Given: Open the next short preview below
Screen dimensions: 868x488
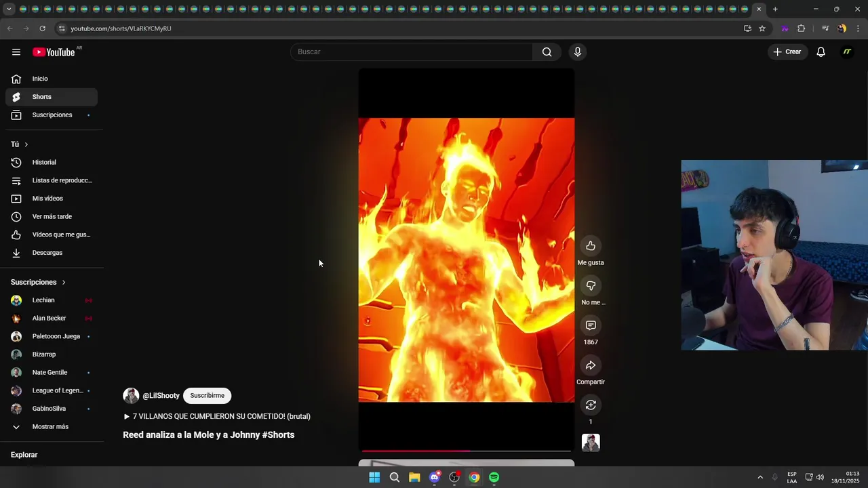Looking at the screenshot, I should [x=467, y=464].
